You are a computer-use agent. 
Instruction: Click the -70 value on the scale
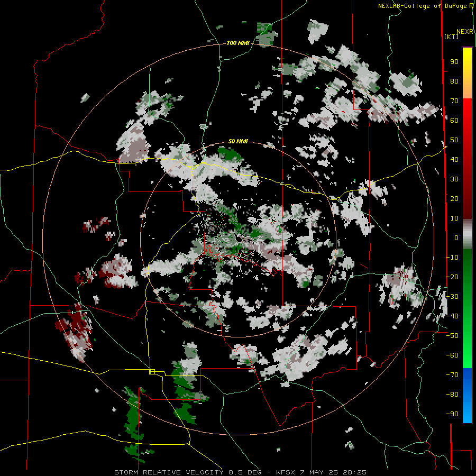(452, 375)
